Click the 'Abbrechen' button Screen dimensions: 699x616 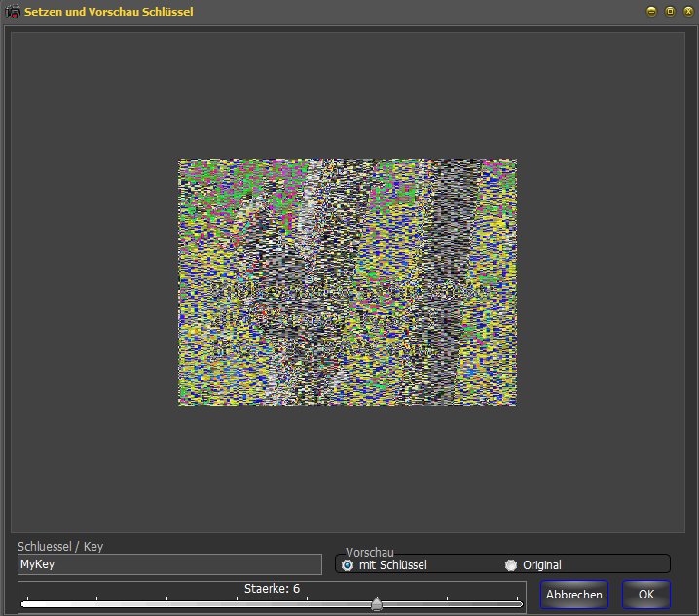[x=573, y=595]
